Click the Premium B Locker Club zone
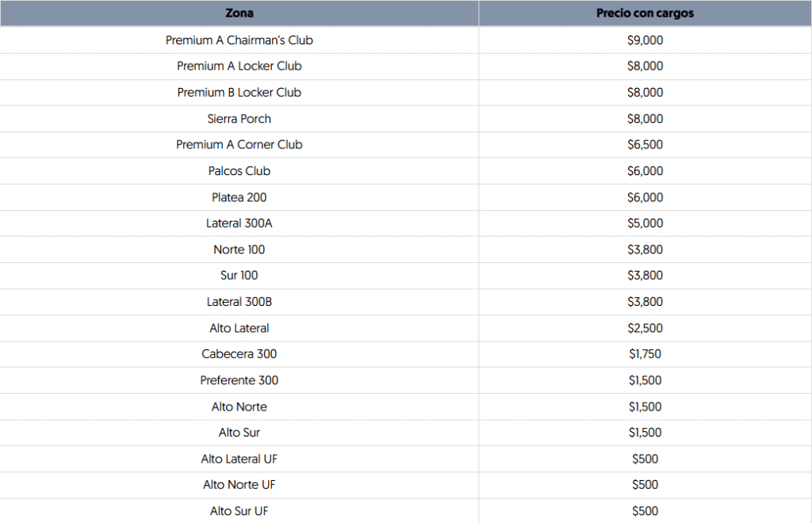Viewport: 812px width, 523px height. [x=239, y=92]
